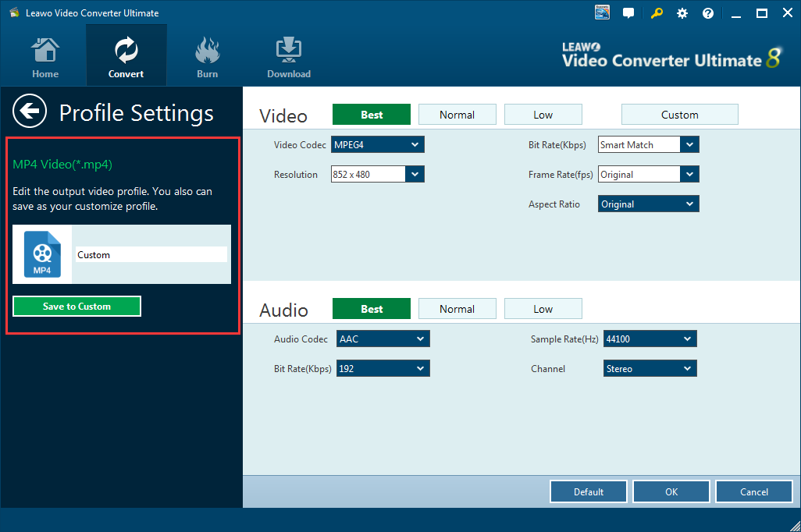Open the Video Codec MPEG4 dropdown
Screen dimensions: 801x532
pos(378,144)
